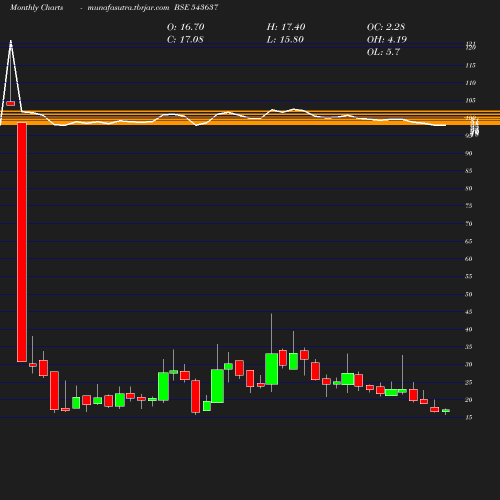Click the "OH: 4.19" reading
Screen dimensions: 500x500
[387, 40]
